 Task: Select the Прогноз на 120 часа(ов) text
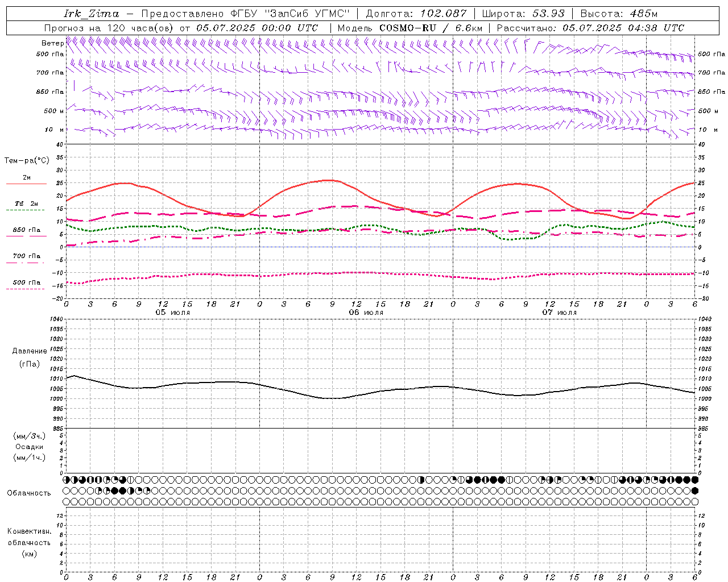point(110,28)
